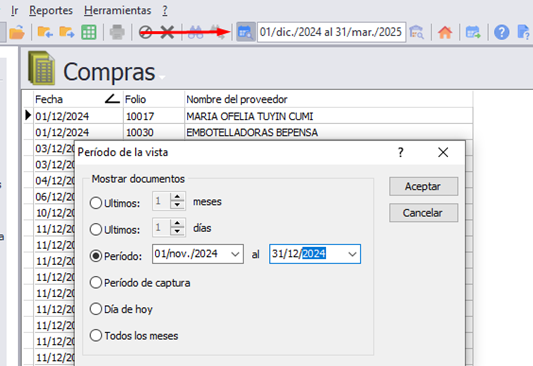Select the Ultimos días radio button
This screenshot has height=366, width=533.
[96, 229]
